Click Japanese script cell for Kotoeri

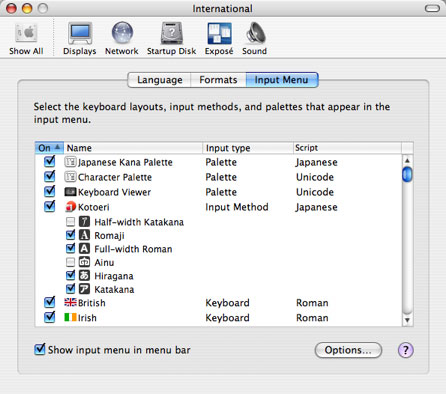tap(316, 207)
